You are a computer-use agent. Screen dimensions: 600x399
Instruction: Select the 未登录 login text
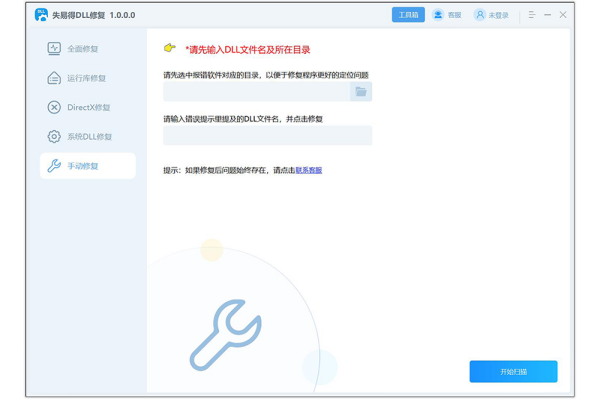click(499, 15)
